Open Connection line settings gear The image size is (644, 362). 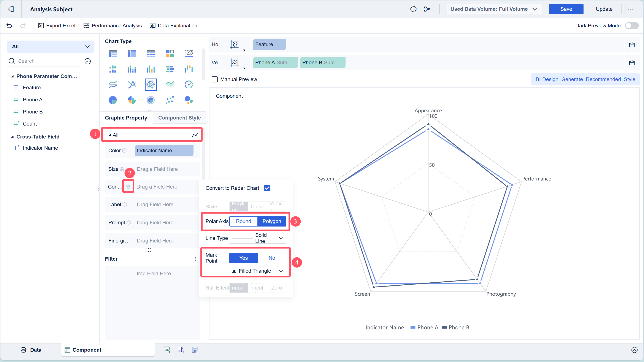pos(128,187)
